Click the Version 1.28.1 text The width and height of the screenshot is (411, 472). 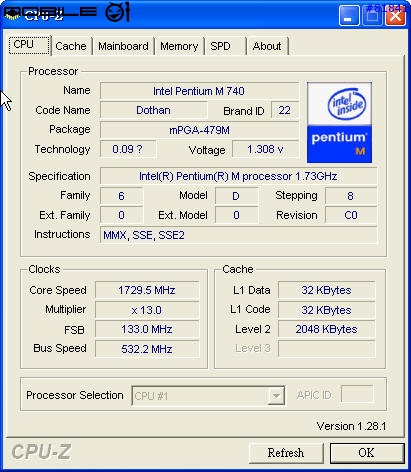[x=351, y=426]
